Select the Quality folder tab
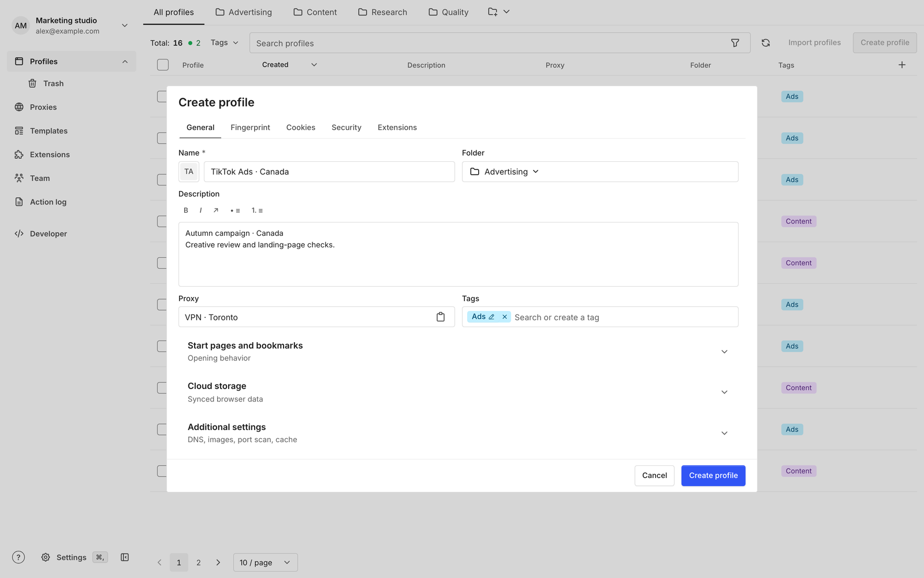 (x=448, y=12)
